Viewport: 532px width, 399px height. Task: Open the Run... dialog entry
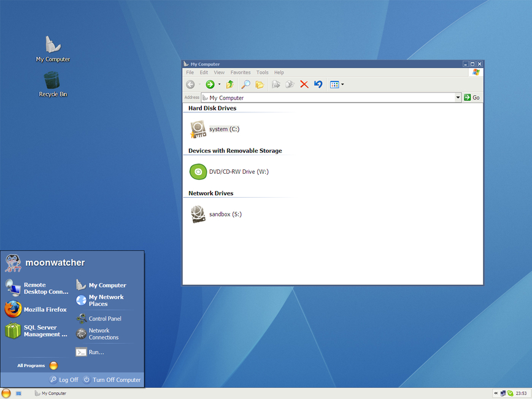[90, 352]
